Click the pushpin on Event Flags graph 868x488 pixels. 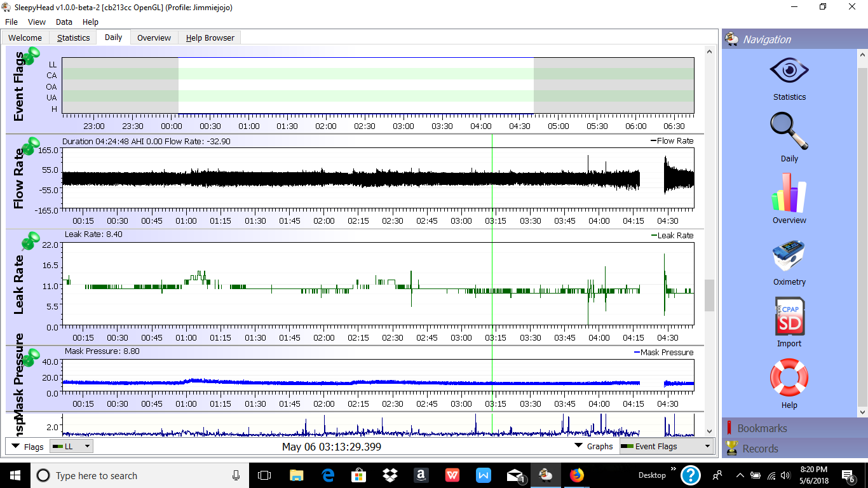[x=30, y=55]
